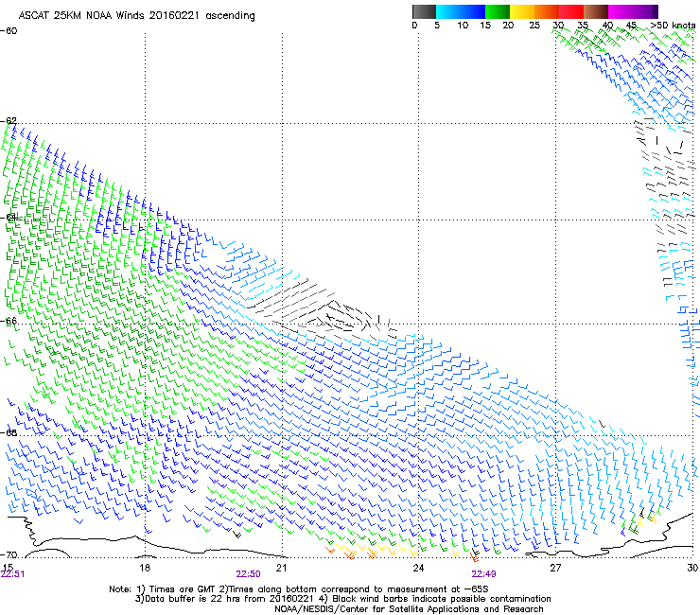
Task: Click the purple '22:51' swath time label
Action: point(13,574)
